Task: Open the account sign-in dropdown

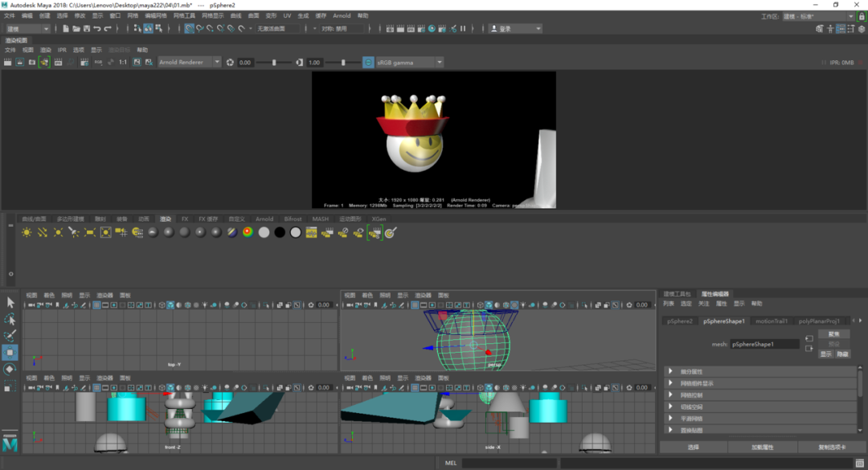Action: (x=515, y=29)
